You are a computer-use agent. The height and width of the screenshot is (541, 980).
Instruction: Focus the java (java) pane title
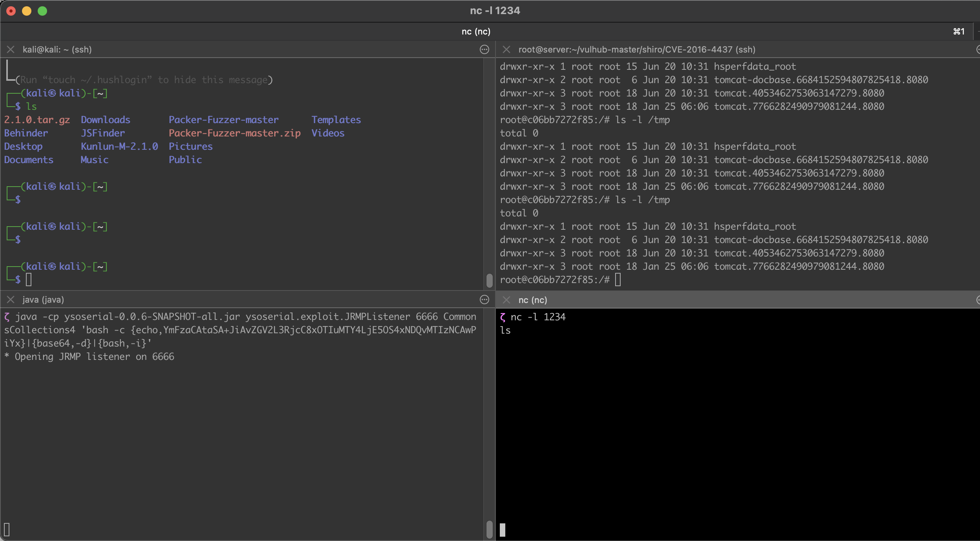click(x=43, y=300)
